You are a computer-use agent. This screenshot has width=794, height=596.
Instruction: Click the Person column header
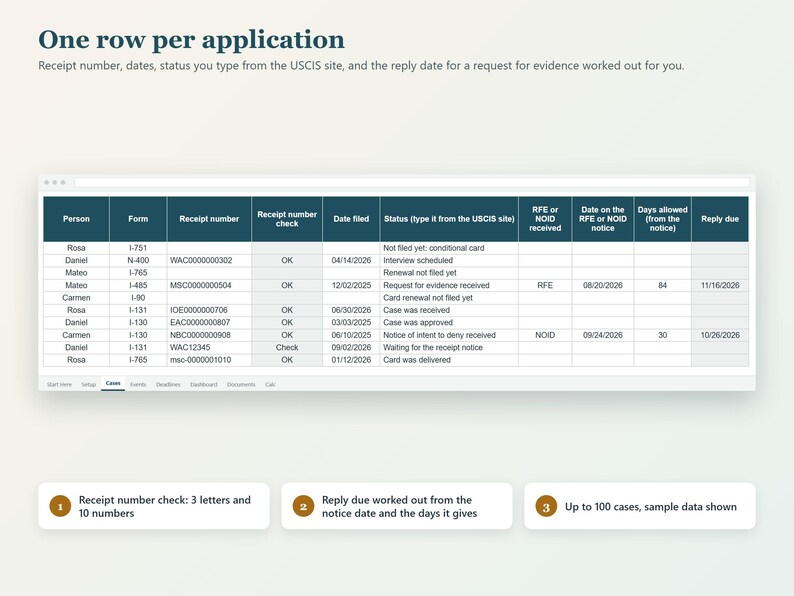click(x=76, y=219)
